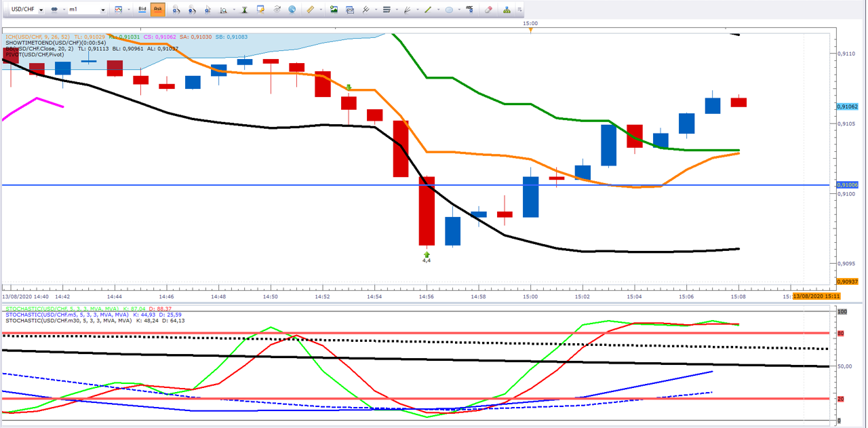The image size is (868, 428).
Task: Open the USD/CHF symbol dropdown
Action: click(x=41, y=10)
